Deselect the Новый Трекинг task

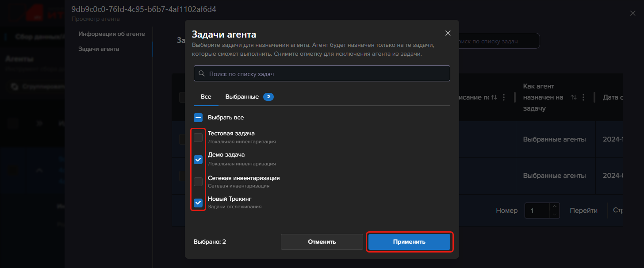tap(198, 203)
